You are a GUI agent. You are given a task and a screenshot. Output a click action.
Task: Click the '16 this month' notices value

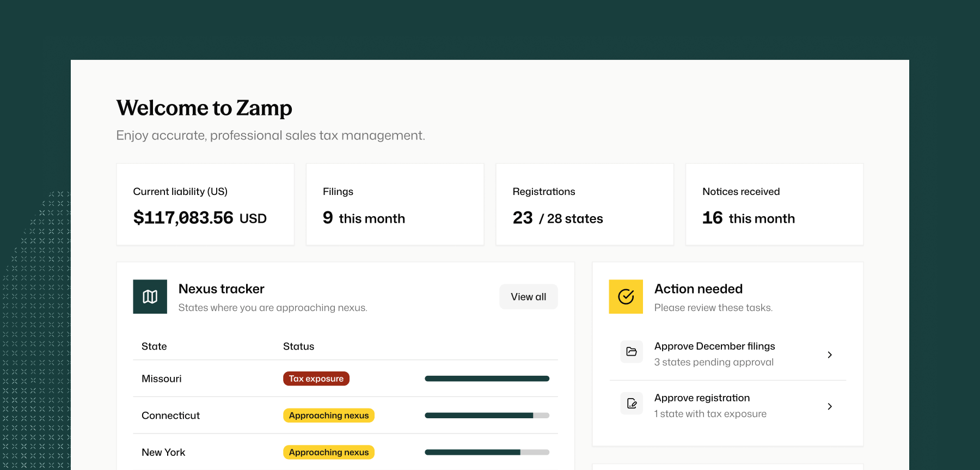pyautogui.click(x=749, y=218)
